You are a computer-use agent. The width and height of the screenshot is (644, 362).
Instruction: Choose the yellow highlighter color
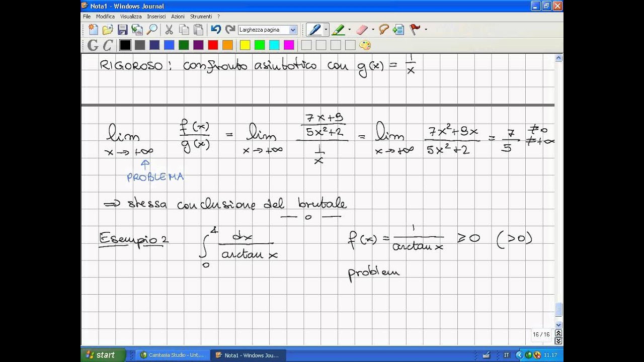(245, 45)
